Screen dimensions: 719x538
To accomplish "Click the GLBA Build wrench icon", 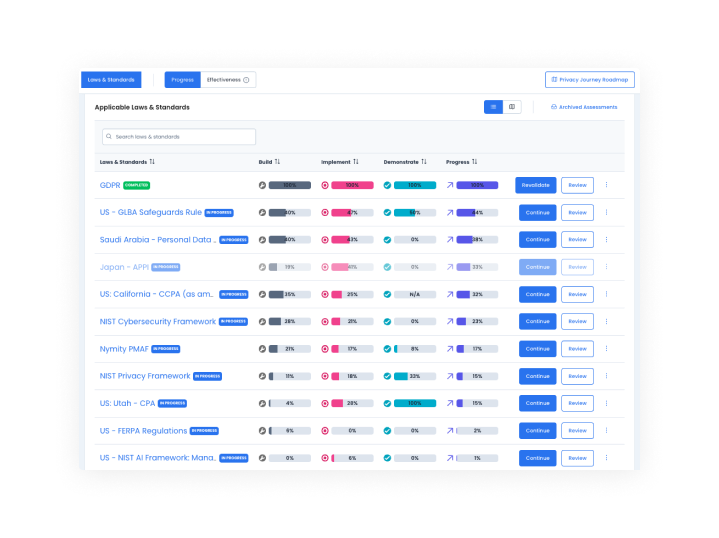I will [262, 212].
